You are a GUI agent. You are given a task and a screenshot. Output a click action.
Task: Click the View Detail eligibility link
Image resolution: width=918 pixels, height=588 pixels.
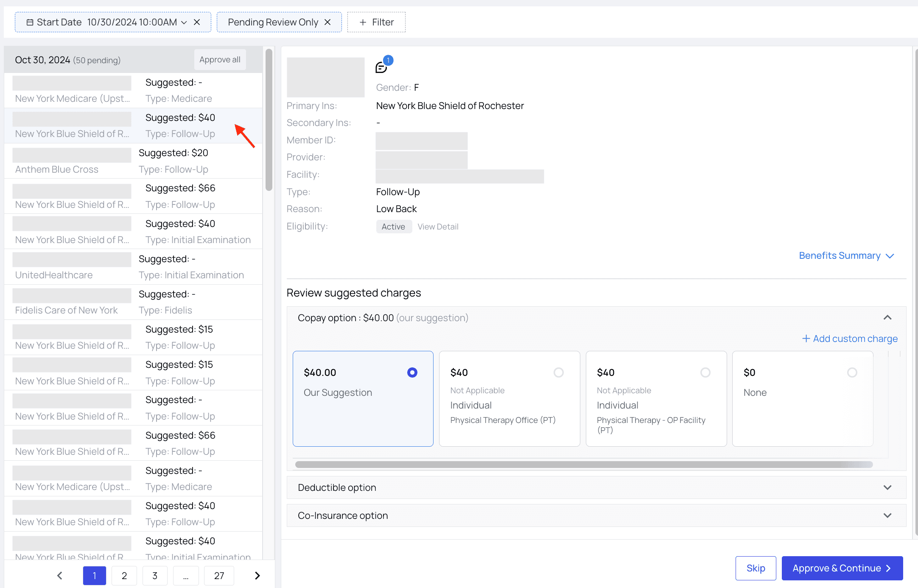pos(438,227)
